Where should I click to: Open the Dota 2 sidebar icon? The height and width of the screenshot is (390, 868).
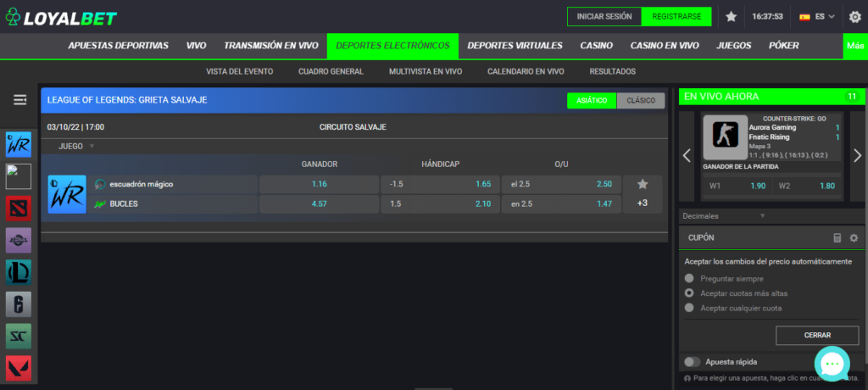coord(19,209)
